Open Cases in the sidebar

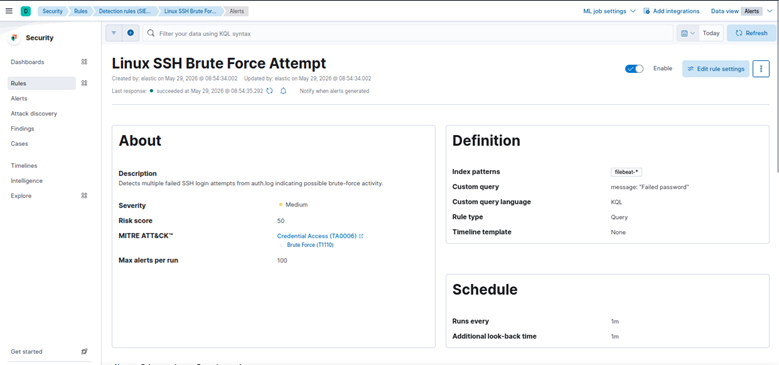[x=19, y=144]
